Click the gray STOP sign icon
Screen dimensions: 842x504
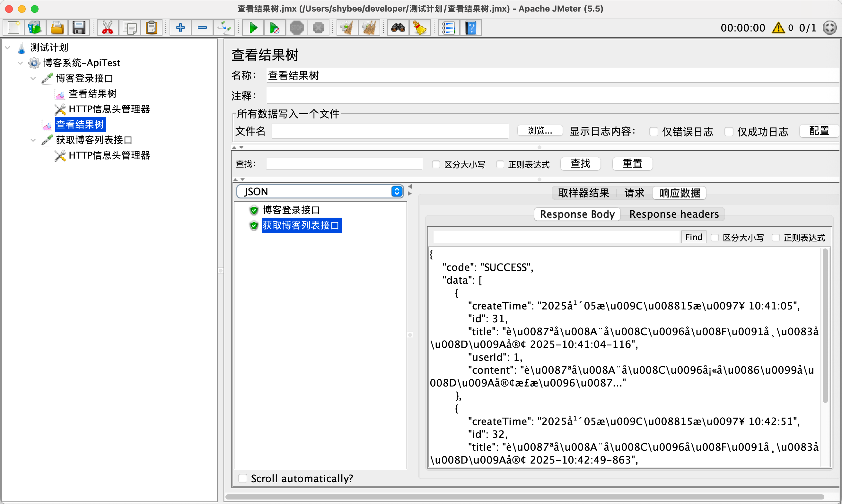coord(296,28)
